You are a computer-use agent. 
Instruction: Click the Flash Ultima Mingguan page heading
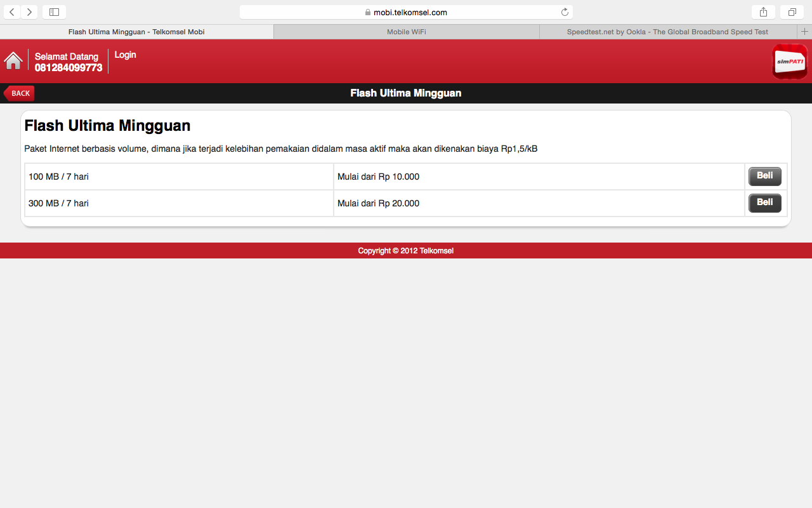click(x=107, y=126)
